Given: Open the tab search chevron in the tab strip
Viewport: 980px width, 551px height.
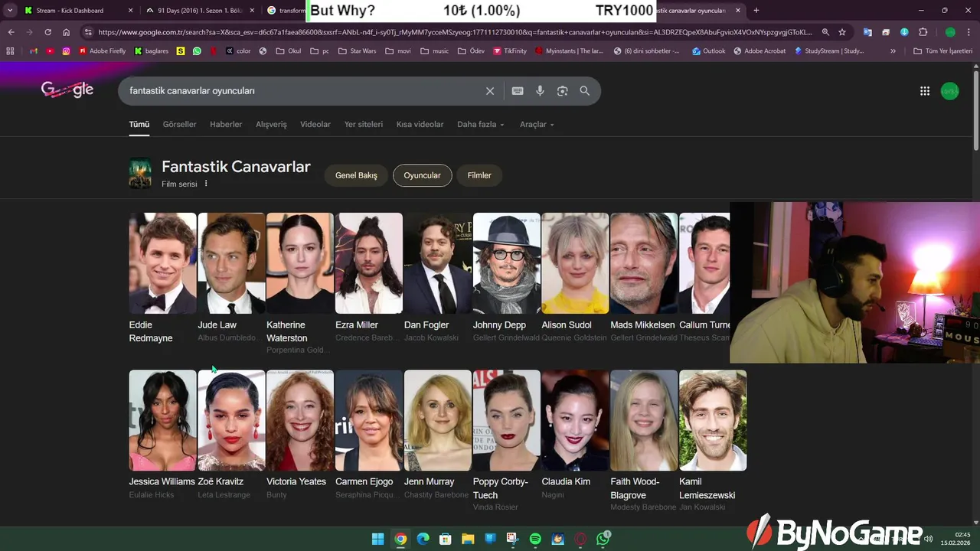Looking at the screenshot, I should (x=10, y=11).
